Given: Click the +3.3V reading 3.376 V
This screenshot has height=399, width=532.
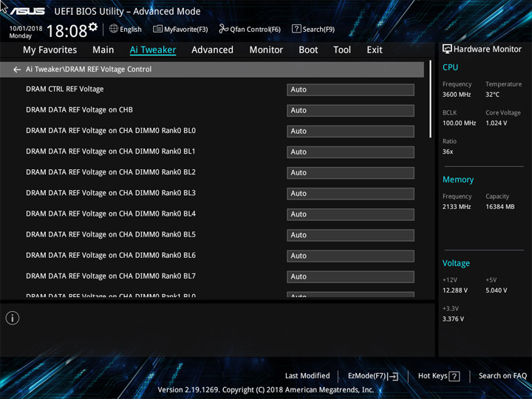Looking at the screenshot, I should coord(453,319).
